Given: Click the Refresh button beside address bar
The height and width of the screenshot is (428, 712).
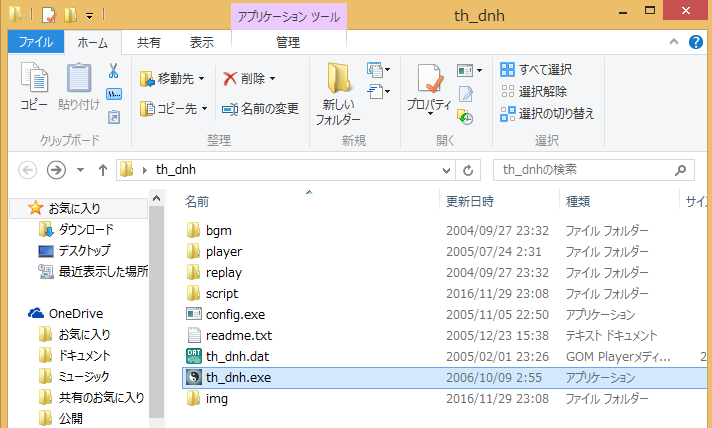Looking at the screenshot, I should tap(468, 170).
